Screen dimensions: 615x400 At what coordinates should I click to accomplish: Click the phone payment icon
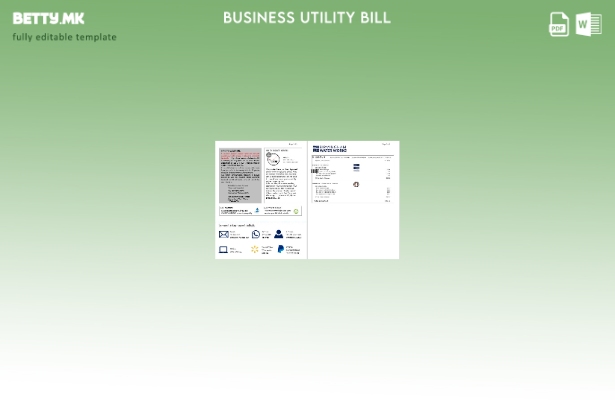point(256,234)
